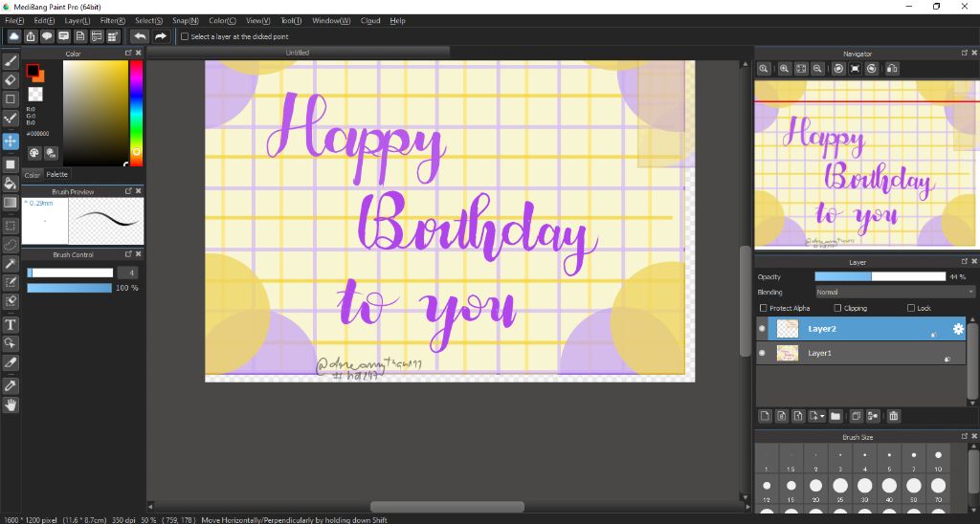
Task: Select the Lasso tool
Action: [x=10, y=244]
